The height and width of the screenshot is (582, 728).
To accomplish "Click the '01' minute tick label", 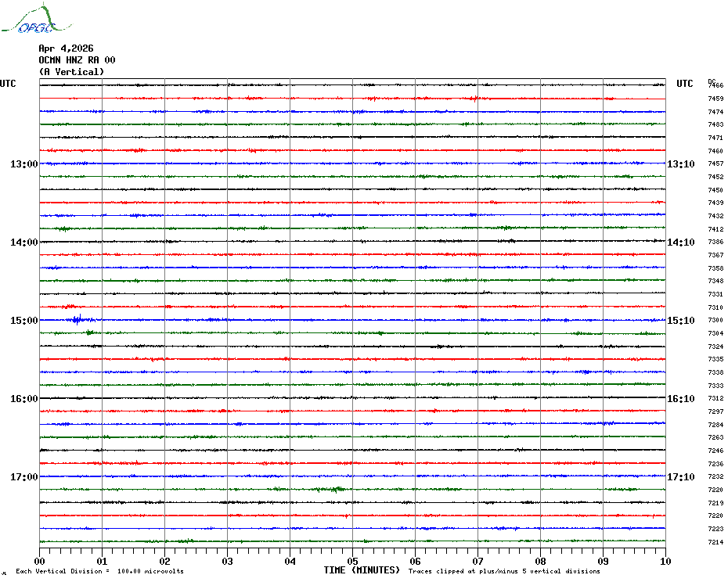I will click(102, 561).
